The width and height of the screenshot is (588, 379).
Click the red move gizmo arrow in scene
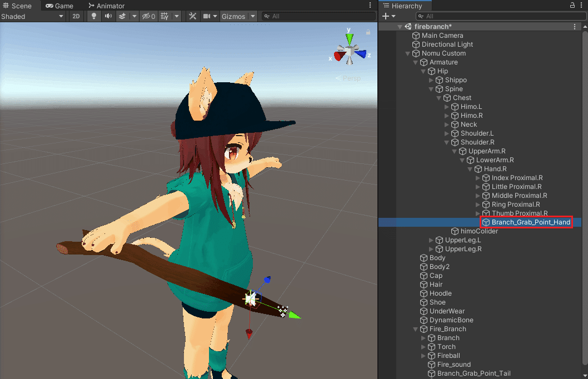(x=249, y=333)
